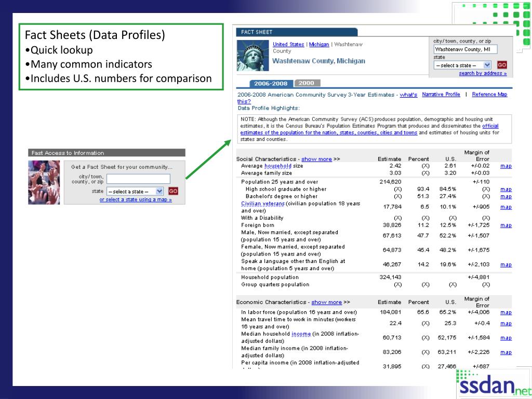
Task: Open map for High school graduate or higher
Action: [506, 189]
